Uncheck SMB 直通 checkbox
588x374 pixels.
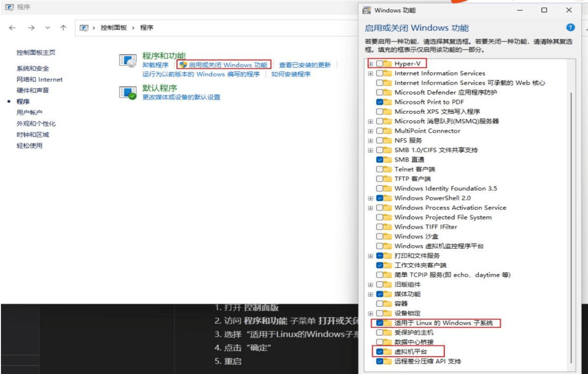point(380,160)
